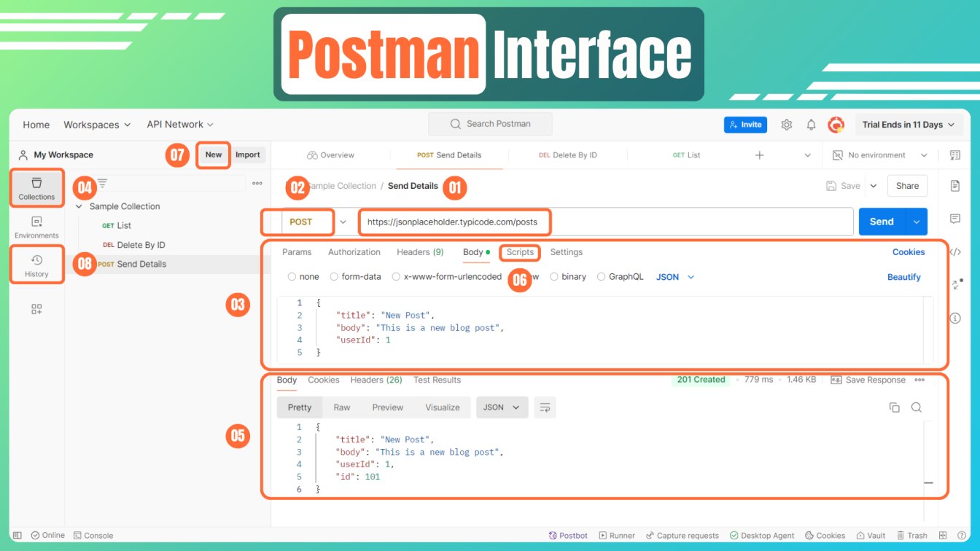Show the Preview response view
This screenshot has height=551, width=980.
click(x=388, y=407)
